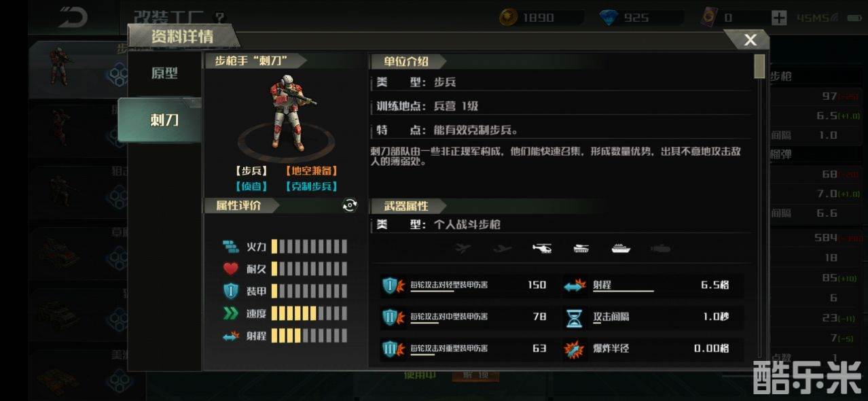Click the light armor damage shield icon
Screen dimensions: 868x401
391,285
